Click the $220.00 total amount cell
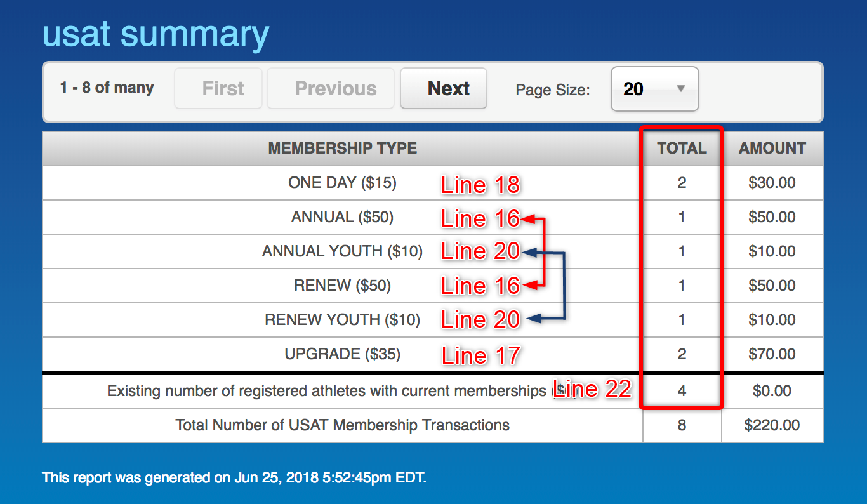The height and width of the screenshot is (504, 867). [x=772, y=425]
